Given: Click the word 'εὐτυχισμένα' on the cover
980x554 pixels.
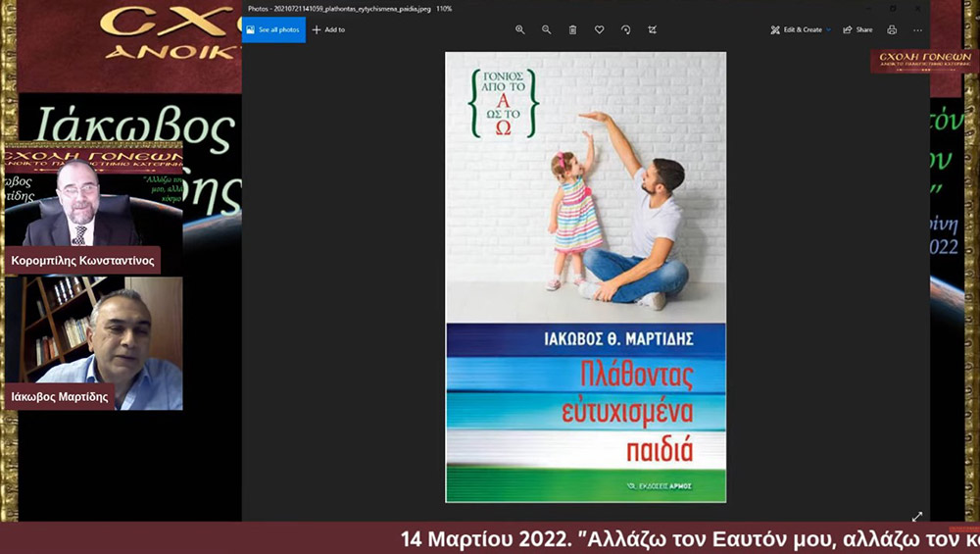Looking at the screenshot, I should tap(627, 412).
